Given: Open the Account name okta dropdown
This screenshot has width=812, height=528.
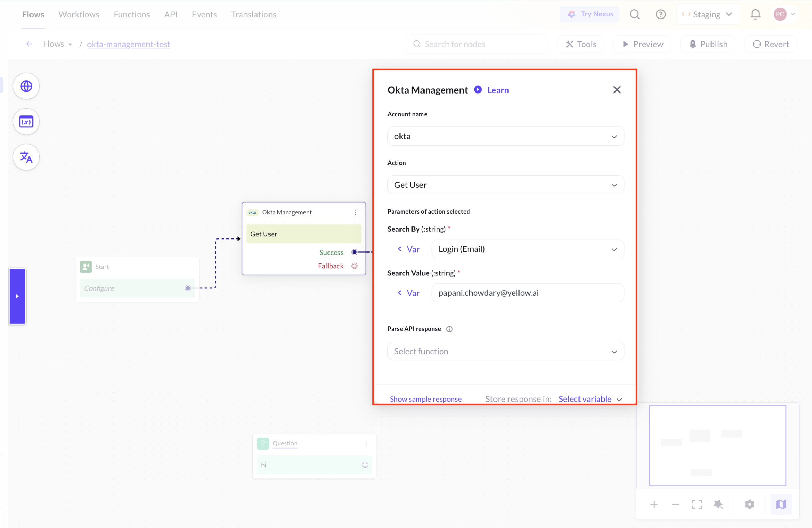Looking at the screenshot, I should 506,136.
